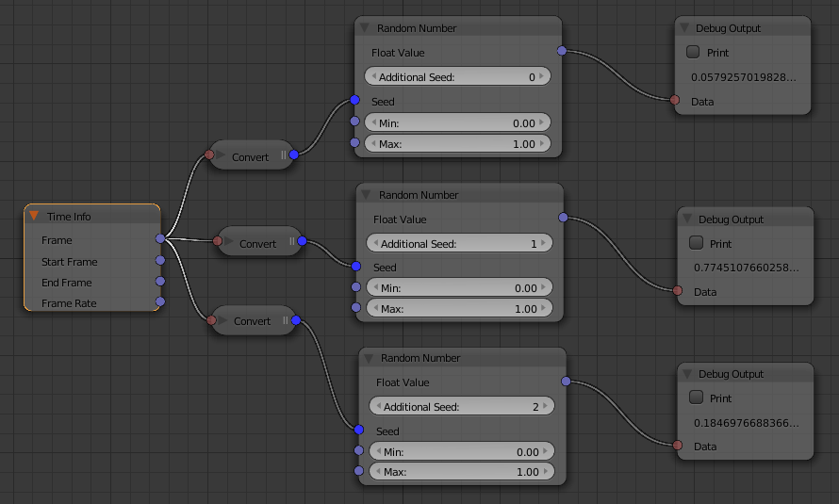The image size is (839, 504).
Task: Expand the Convert node linked to seed 1 node
Action: 229,242
